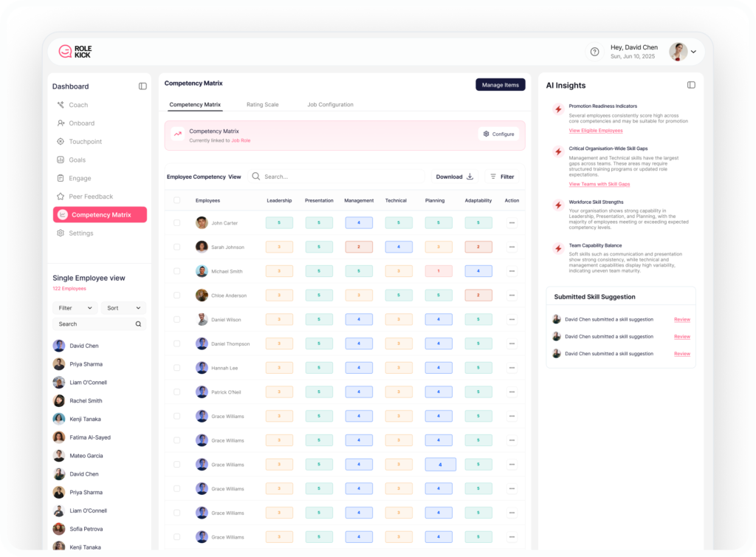Switch to the Rating Scale tab
The height and width of the screenshot is (557, 756).
[262, 105]
